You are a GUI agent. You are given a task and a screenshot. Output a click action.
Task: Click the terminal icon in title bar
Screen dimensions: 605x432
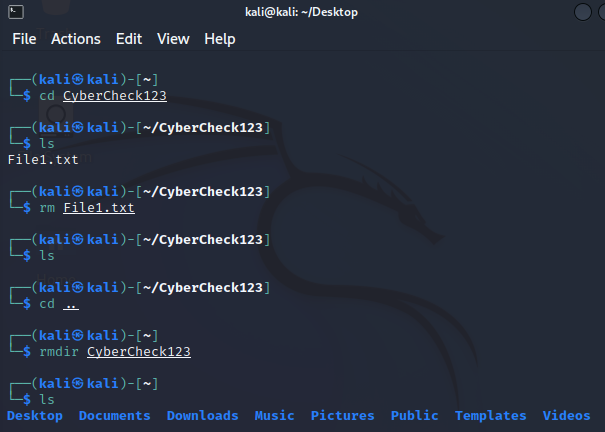16,12
